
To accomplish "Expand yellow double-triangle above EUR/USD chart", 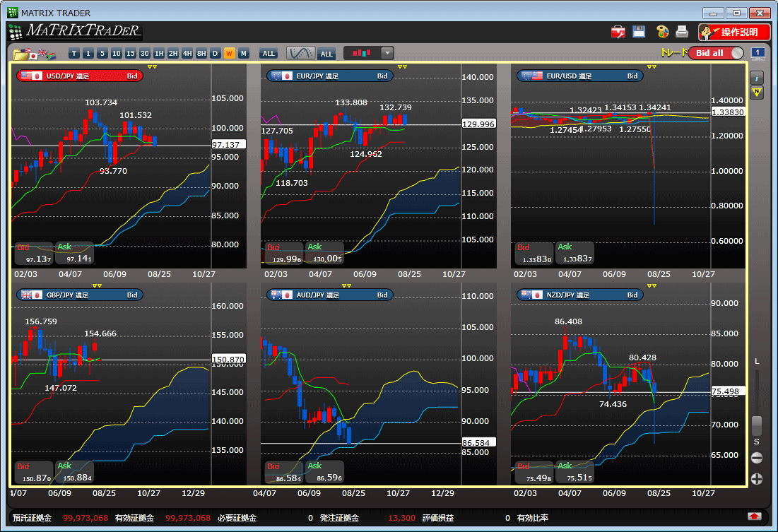I will [652, 66].
